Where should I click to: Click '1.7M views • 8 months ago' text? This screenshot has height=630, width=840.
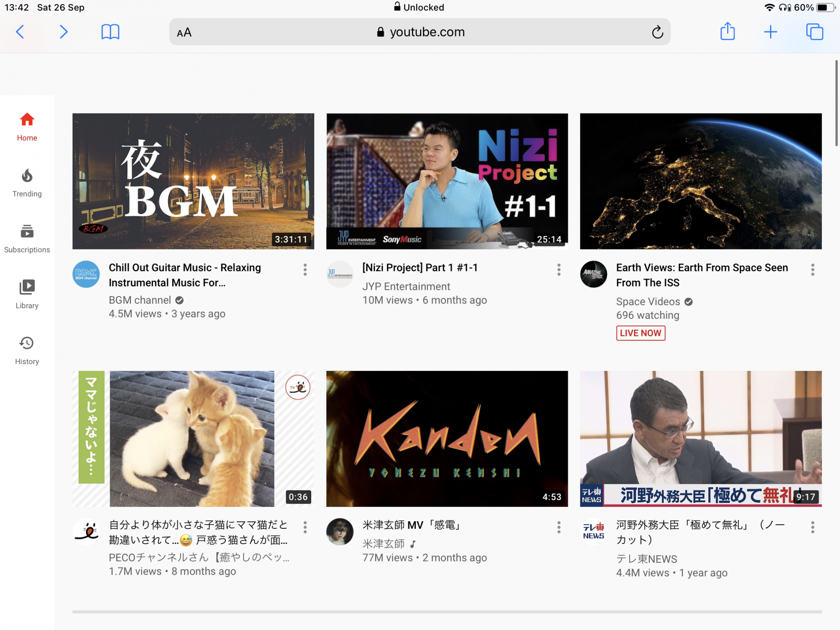click(172, 571)
